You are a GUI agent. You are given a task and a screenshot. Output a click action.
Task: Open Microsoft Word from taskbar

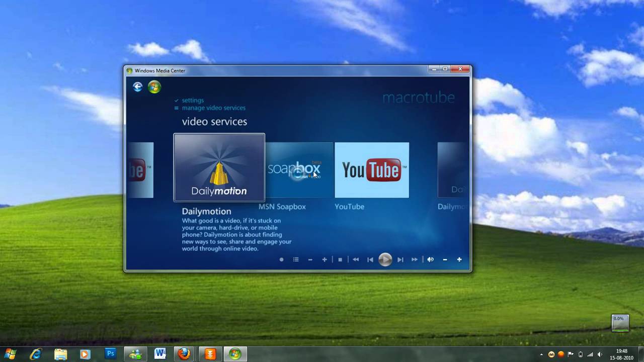click(x=160, y=354)
